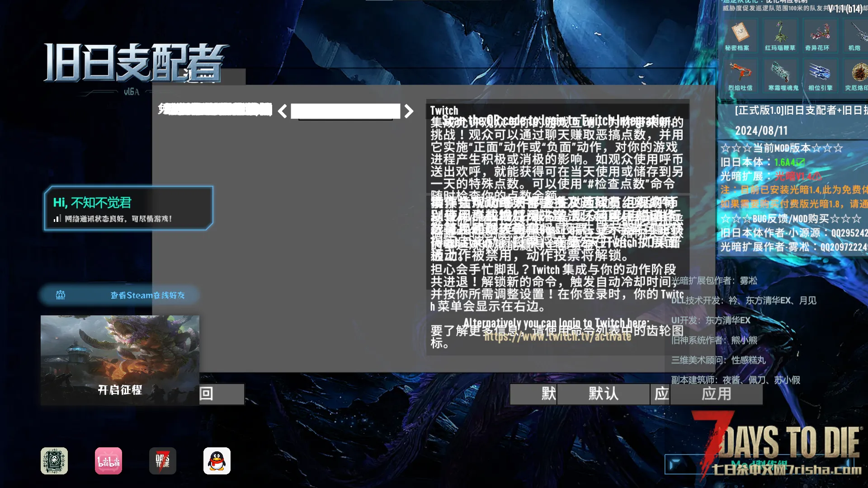Click the 默认 defaults button
868x488 pixels.
pyautogui.click(x=603, y=394)
